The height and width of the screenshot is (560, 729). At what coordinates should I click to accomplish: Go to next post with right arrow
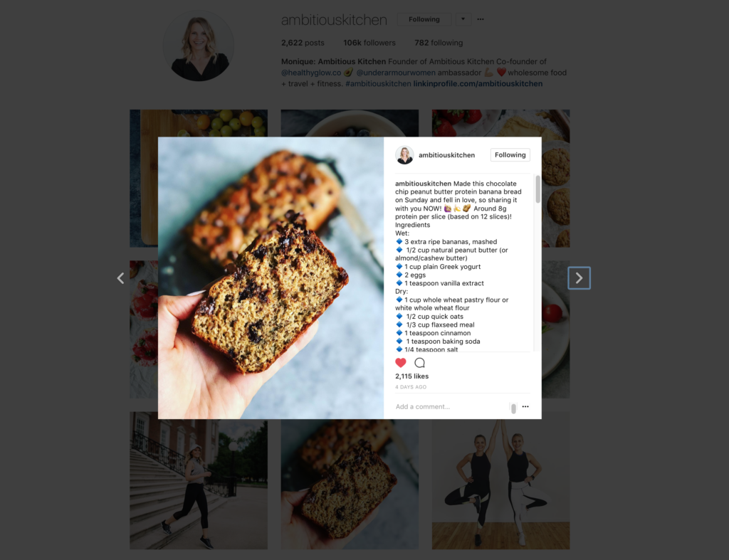[579, 278]
